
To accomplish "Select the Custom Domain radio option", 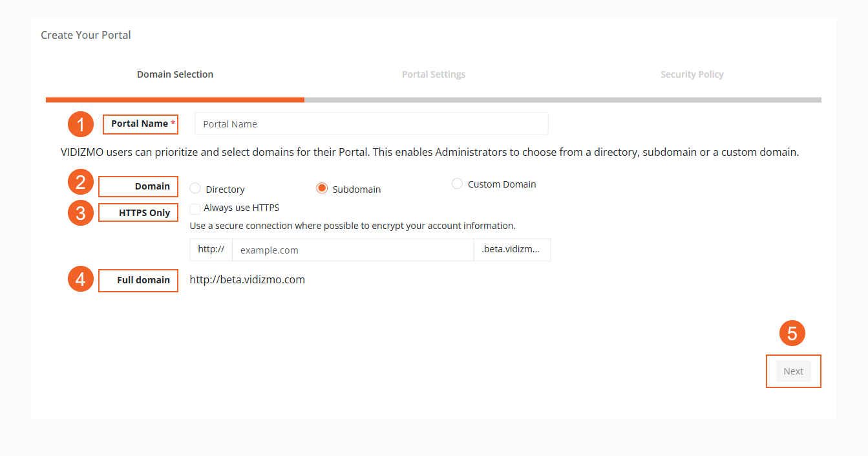I will coord(457,183).
